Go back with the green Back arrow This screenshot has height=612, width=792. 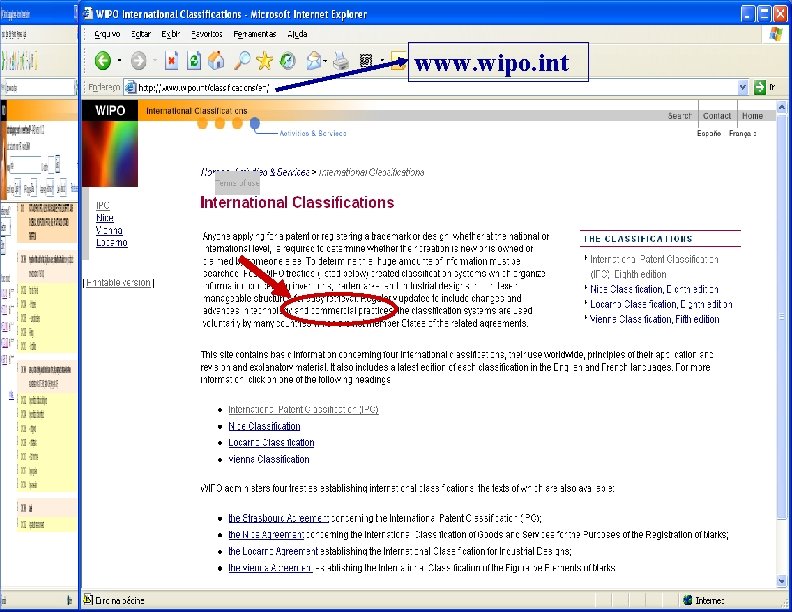pyautogui.click(x=103, y=61)
